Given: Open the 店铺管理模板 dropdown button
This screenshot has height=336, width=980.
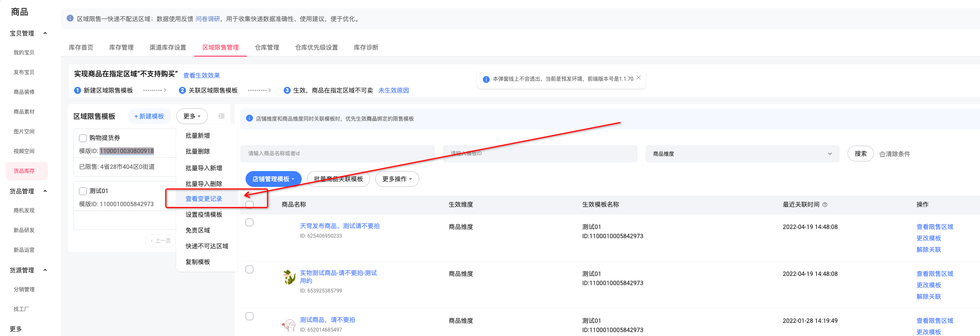Looking at the screenshot, I should pyautogui.click(x=274, y=179).
